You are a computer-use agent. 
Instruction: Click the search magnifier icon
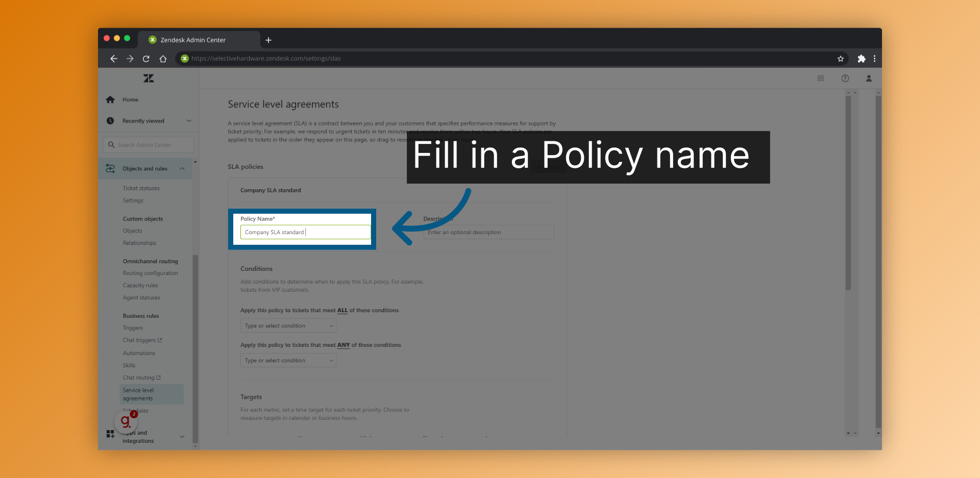111,145
